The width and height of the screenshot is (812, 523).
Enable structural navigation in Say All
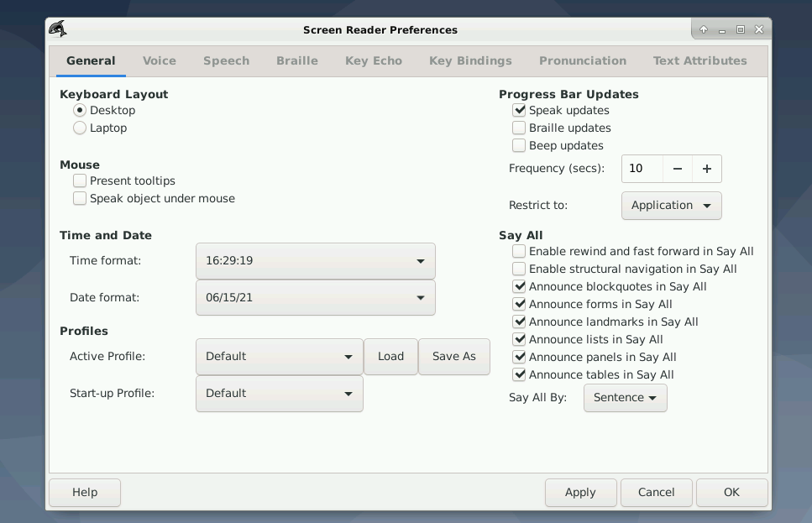click(x=519, y=269)
